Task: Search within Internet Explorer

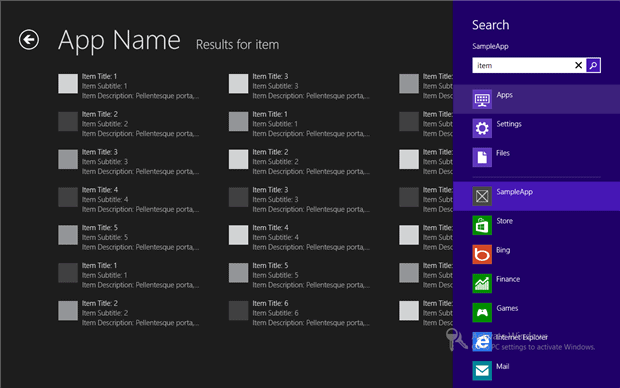Action: 536,341
